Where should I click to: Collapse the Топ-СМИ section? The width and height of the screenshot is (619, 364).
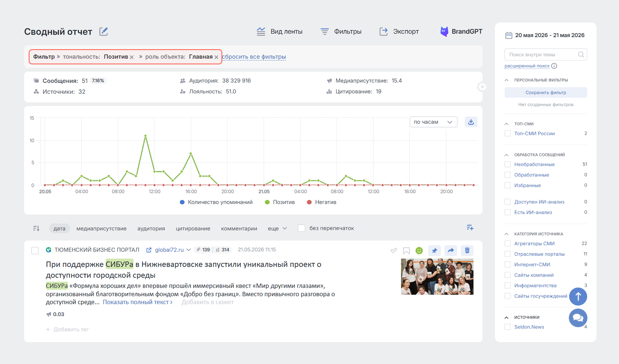tap(506, 124)
